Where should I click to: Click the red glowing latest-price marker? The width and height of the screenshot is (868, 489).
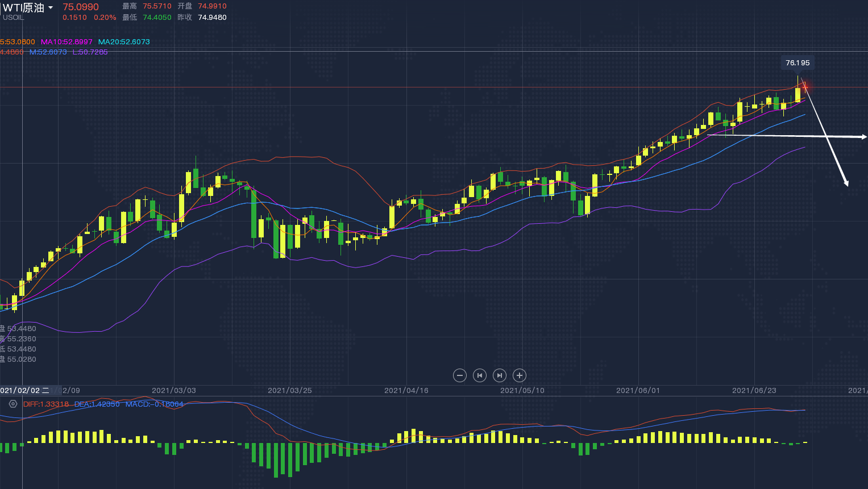[805, 87]
